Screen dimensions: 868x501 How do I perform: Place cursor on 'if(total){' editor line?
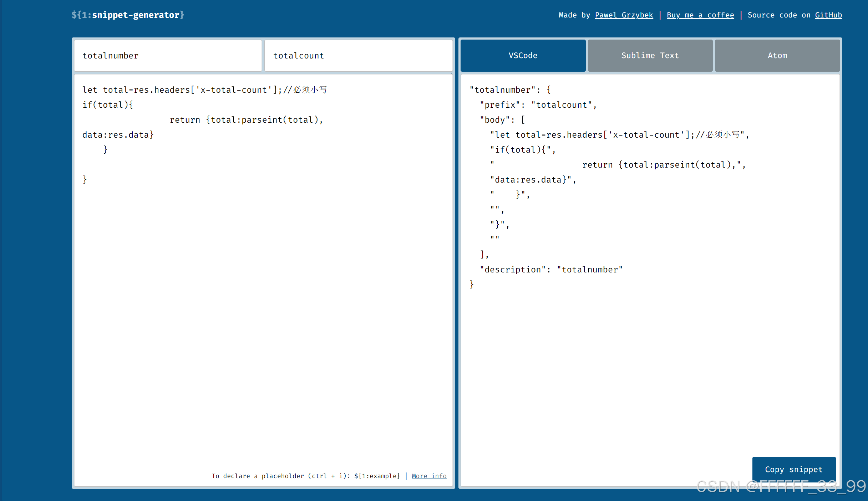[x=108, y=105]
